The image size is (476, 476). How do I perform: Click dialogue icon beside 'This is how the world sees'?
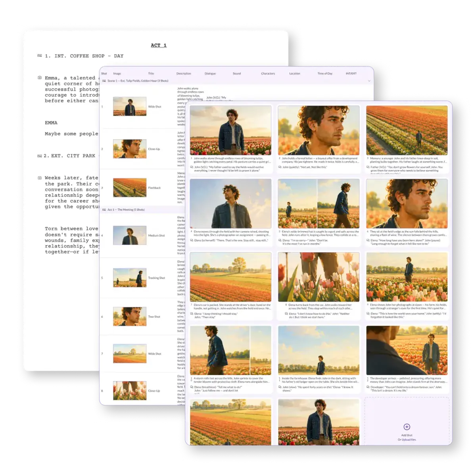[368, 314]
